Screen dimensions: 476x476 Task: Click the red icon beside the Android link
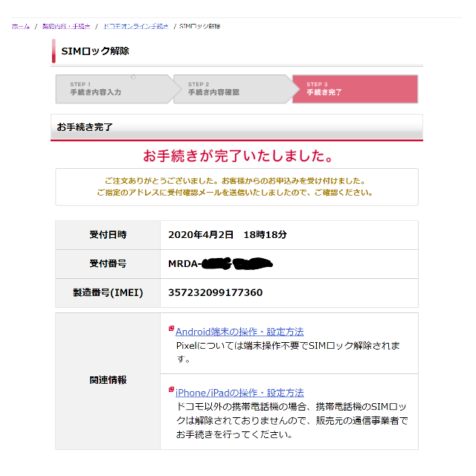(x=172, y=329)
